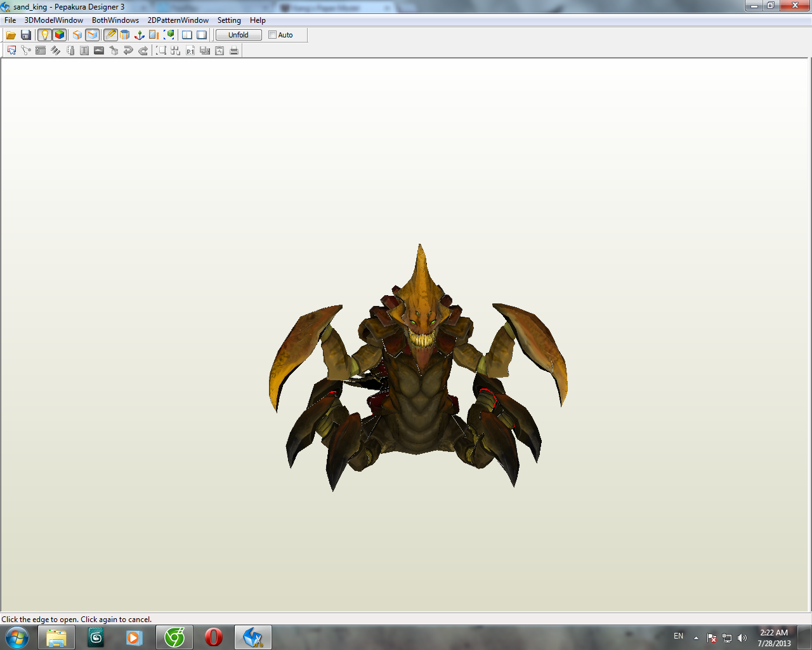The height and width of the screenshot is (650, 812).
Task: Click the Pepakura Designer taskbar button
Action: click(x=253, y=637)
